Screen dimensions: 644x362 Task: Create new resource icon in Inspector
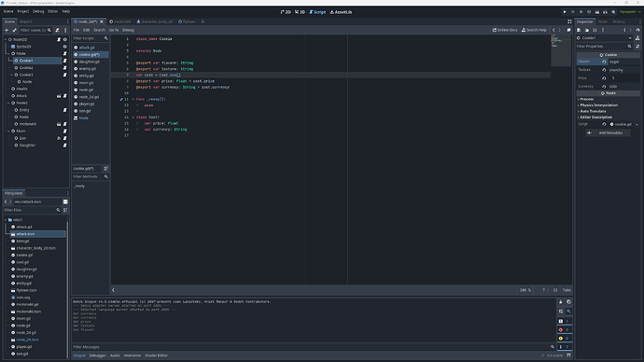579,30
